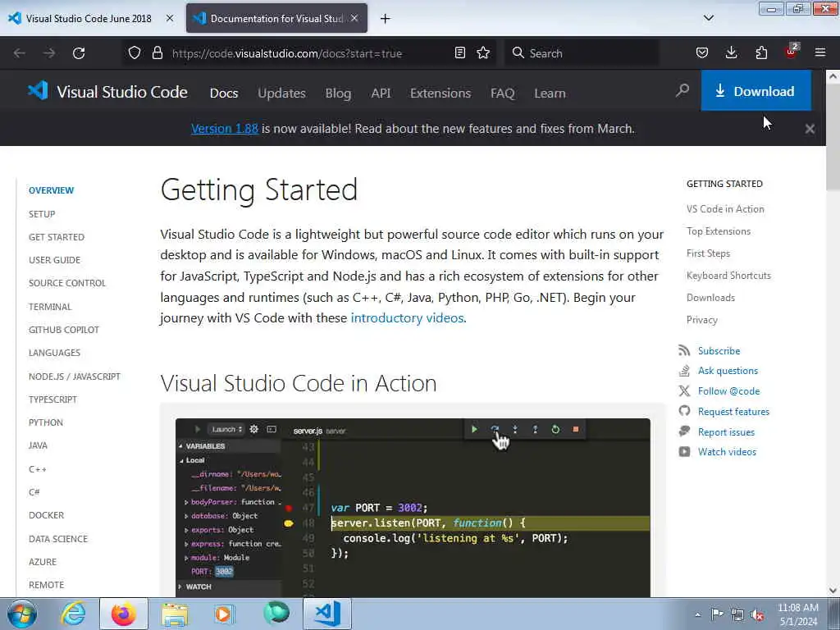Open the Pocket save icon
840x630 pixels.
702,53
